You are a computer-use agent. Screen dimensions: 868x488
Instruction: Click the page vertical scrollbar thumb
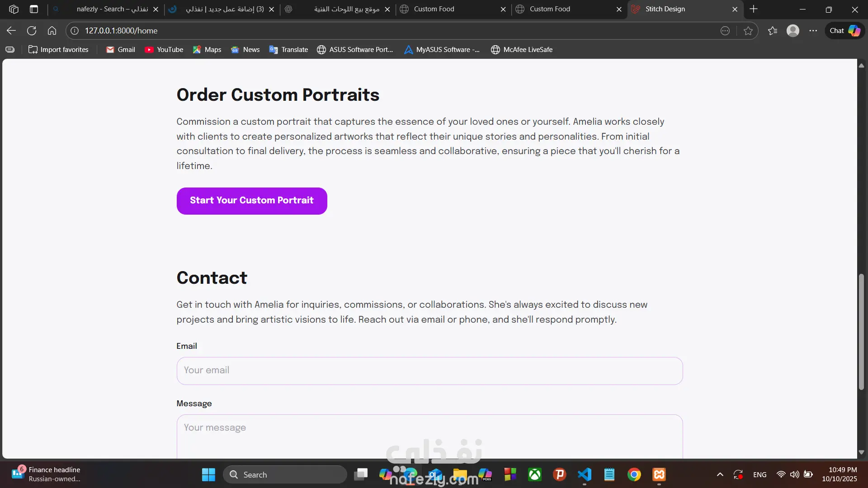[861, 332]
